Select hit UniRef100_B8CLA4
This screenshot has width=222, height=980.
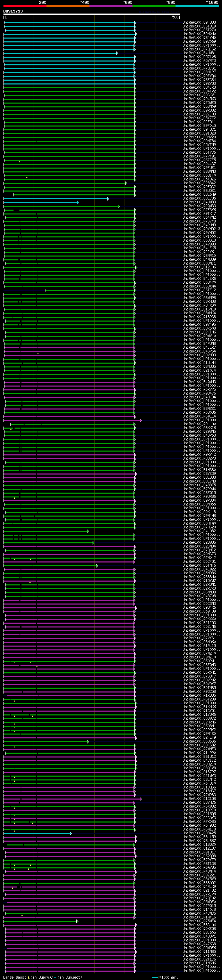(199, 924)
